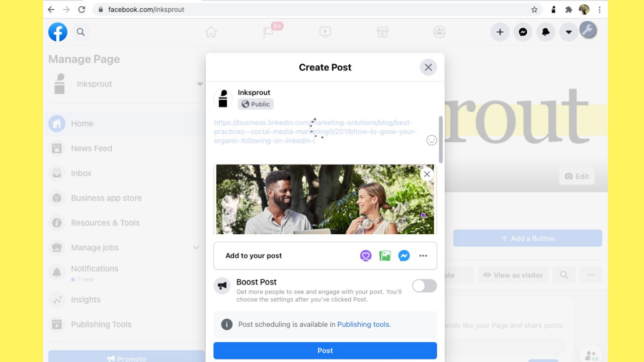Viewport: 644px width, 362px height.
Task: Click the Create plus icon
Action: coord(500,32)
